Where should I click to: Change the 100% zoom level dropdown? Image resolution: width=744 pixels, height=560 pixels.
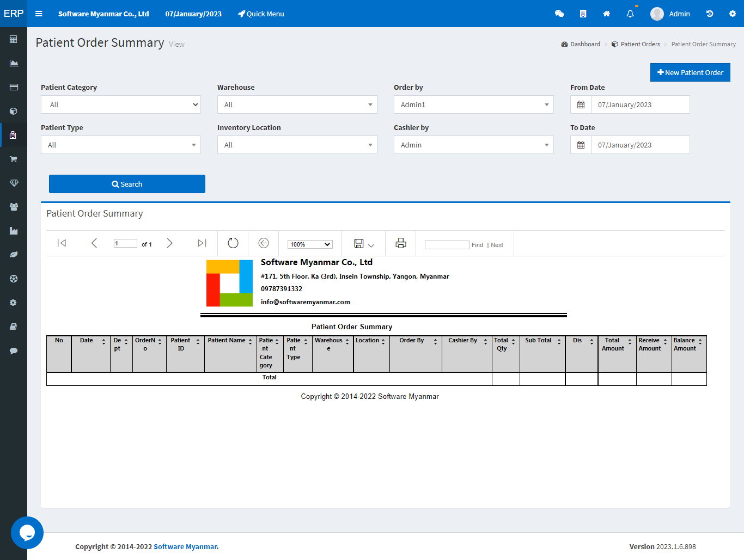point(310,244)
